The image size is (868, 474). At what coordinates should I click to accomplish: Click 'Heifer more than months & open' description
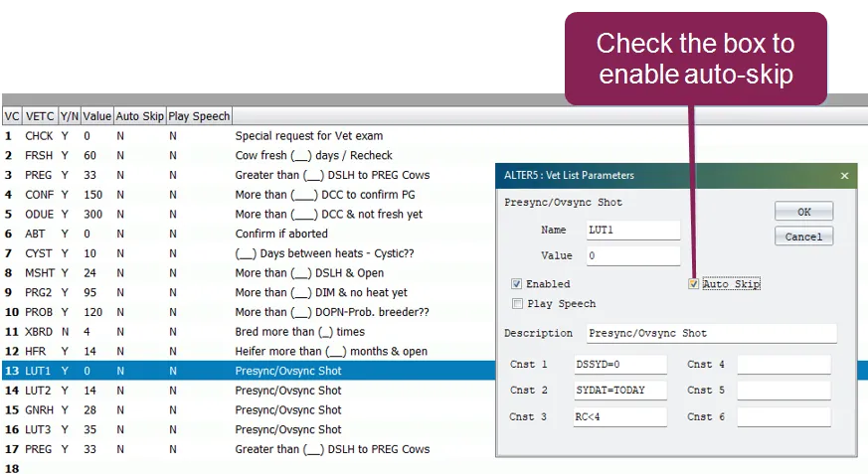331,351
